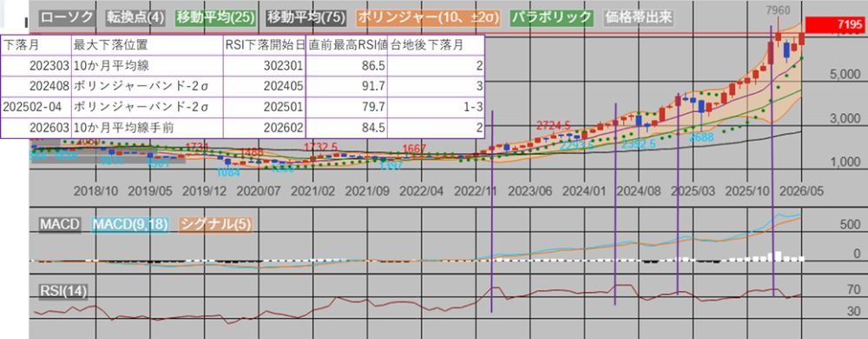Viewport: 868px width, 339px height.
Task: Click the 2025/10 date axis label
Action: tap(747, 191)
